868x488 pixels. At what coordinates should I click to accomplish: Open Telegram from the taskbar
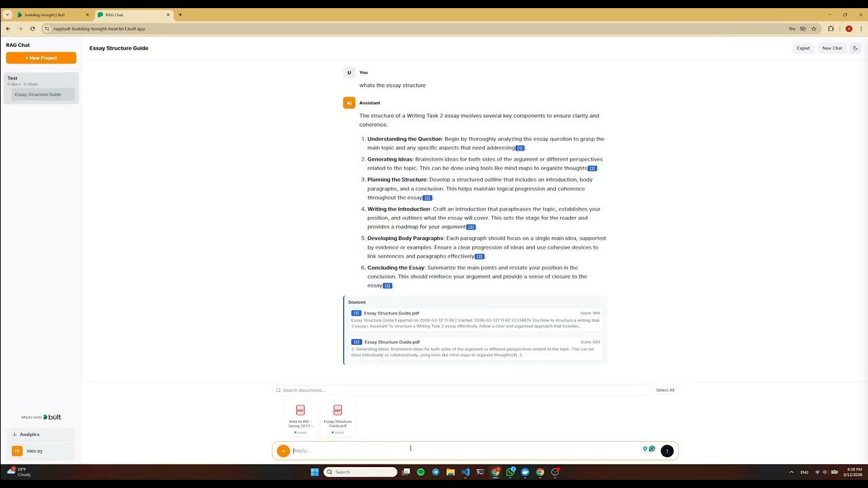435,472
